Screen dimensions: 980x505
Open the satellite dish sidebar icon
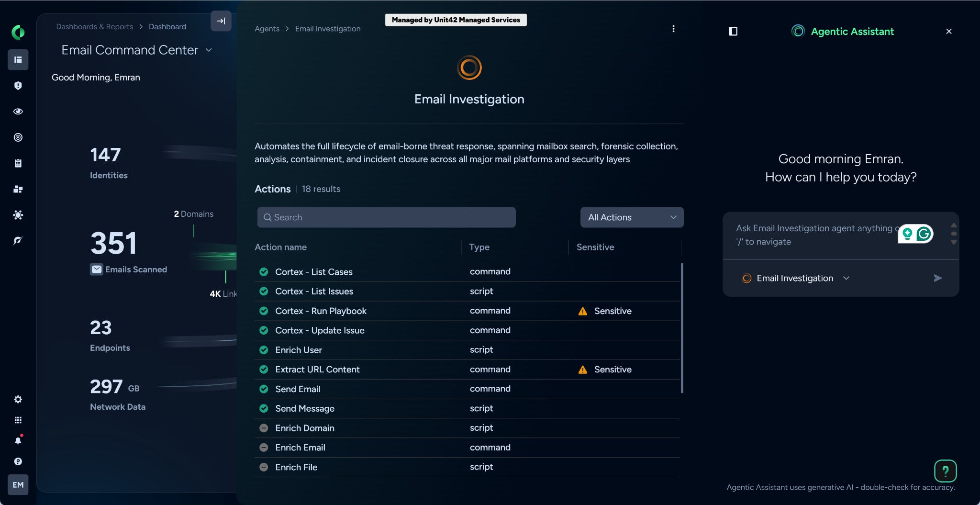(x=18, y=241)
